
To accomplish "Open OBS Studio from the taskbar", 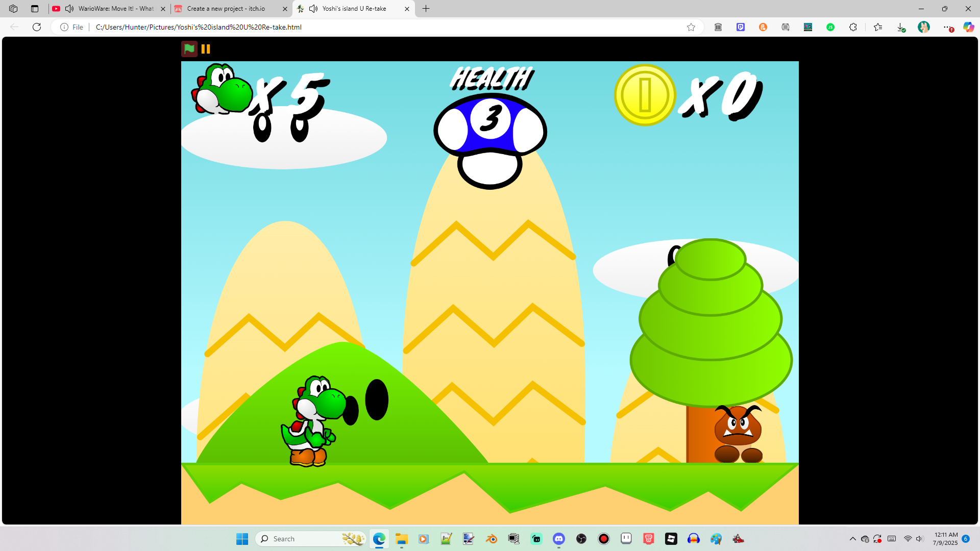I will pyautogui.click(x=581, y=539).
